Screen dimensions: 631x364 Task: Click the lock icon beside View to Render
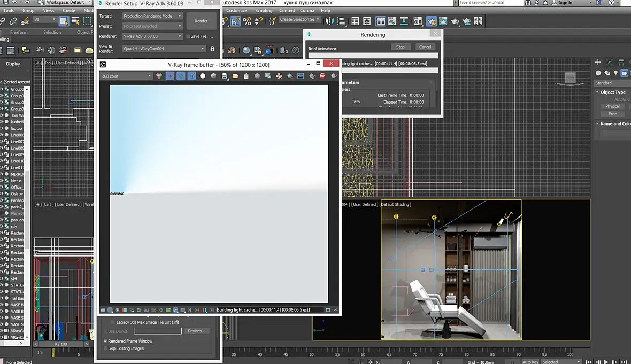212,49
